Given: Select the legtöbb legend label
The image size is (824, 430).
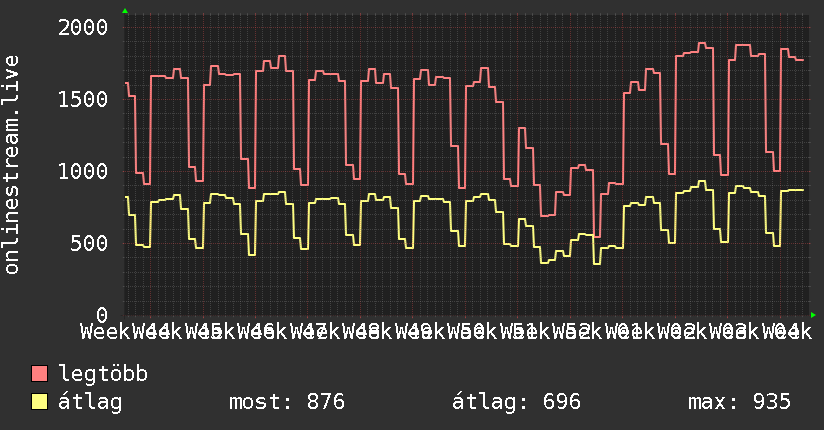Looking at the screenshot, I should [x=103, y=374].
